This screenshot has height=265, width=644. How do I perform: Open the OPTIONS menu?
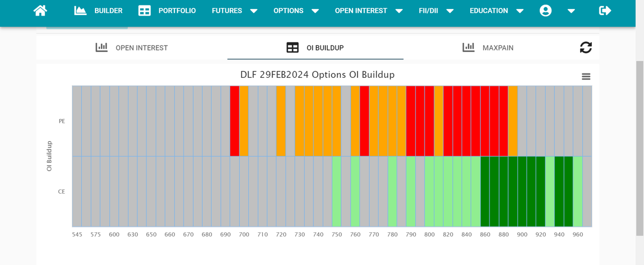tap(288, 11)
